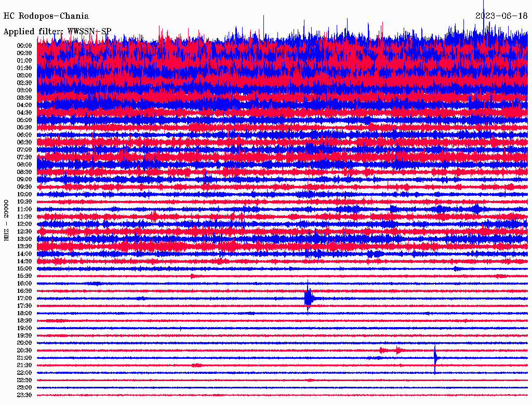Click the small blue burst on 16:00 trace
532x405 pixels.
[x=95, y=283]
